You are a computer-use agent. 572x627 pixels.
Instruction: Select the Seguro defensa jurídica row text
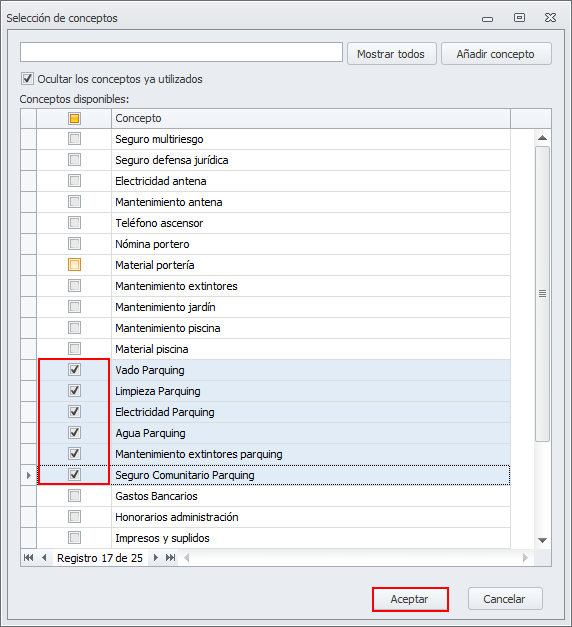(x=172, y=160)
